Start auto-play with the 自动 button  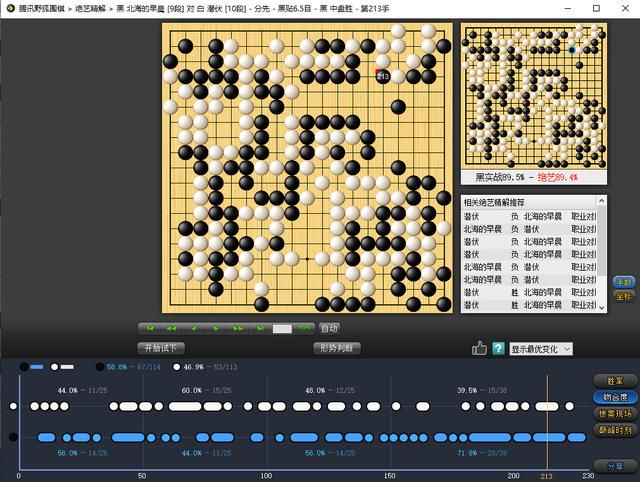click(x=329, y=329)
